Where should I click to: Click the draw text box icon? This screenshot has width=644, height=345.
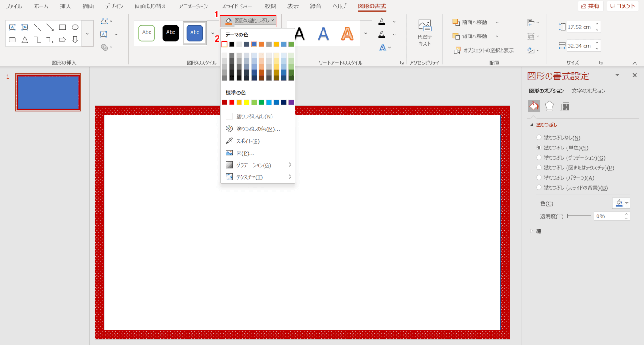point(103,34)
